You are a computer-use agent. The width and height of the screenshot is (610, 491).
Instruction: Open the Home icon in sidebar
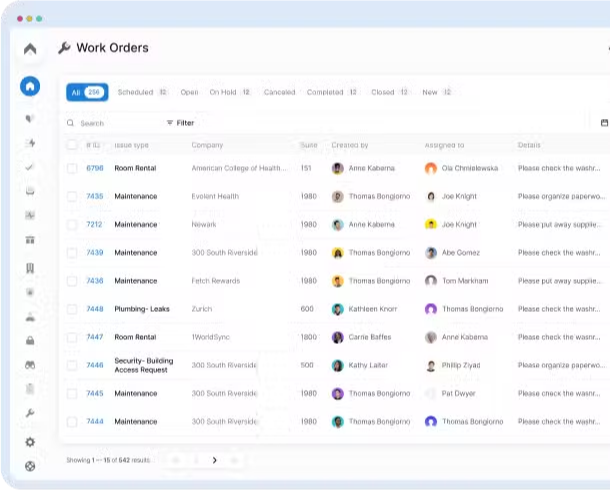coord(30,86)
